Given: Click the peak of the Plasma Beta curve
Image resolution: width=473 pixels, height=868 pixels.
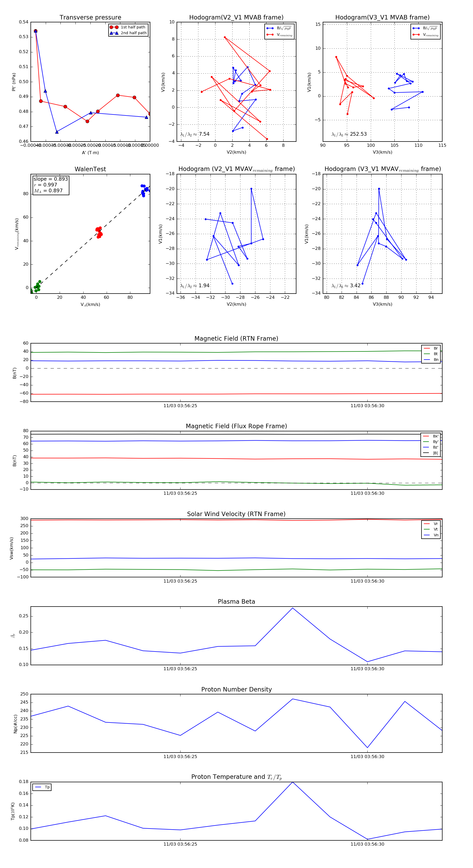Looking at the screenshot, I should (292, 608).
